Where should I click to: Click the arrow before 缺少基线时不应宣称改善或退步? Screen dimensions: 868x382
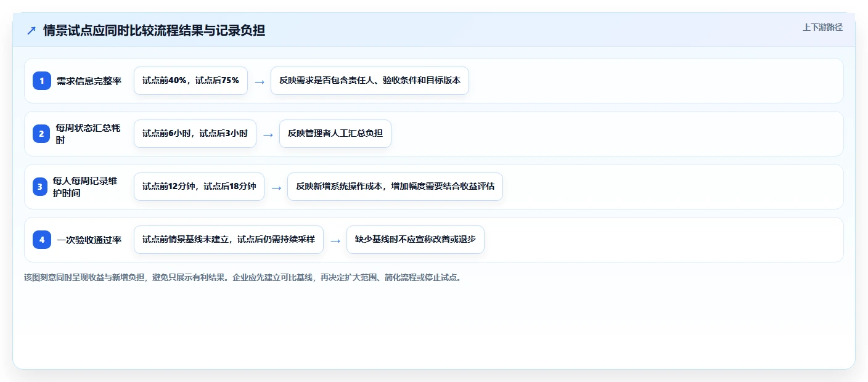point(335,240)
